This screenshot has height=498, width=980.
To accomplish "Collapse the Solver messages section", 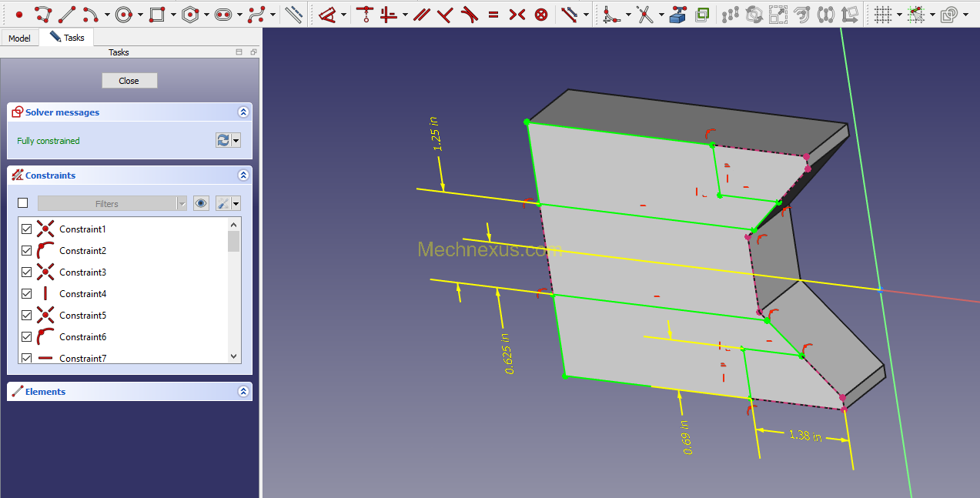I will tap(244, 112).
